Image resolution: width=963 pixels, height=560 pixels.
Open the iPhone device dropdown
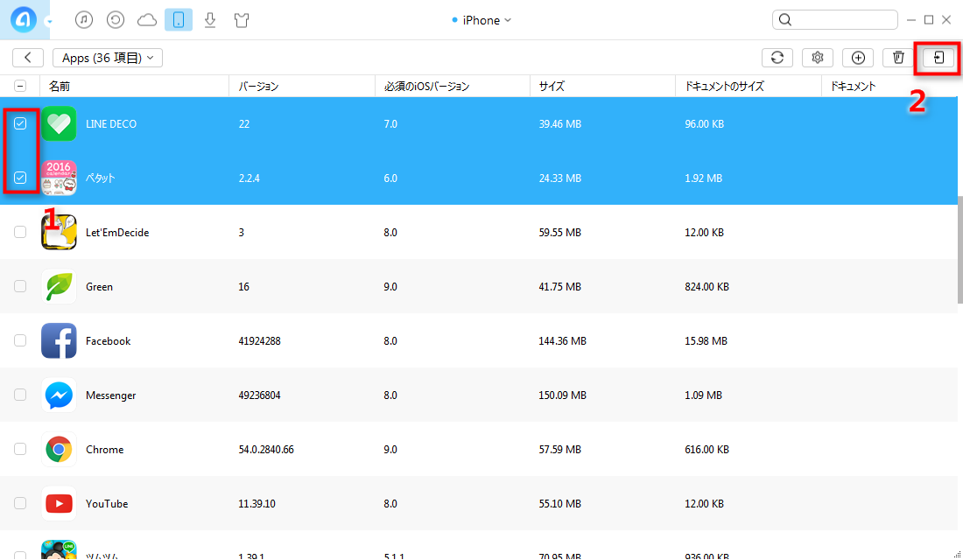[x=481, y=20]
